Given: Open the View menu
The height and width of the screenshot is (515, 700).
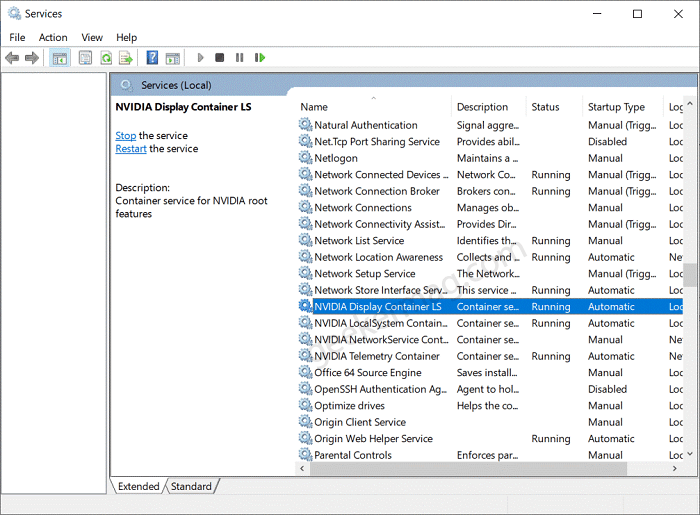Looking at the screenshot, I should point(92,37).
